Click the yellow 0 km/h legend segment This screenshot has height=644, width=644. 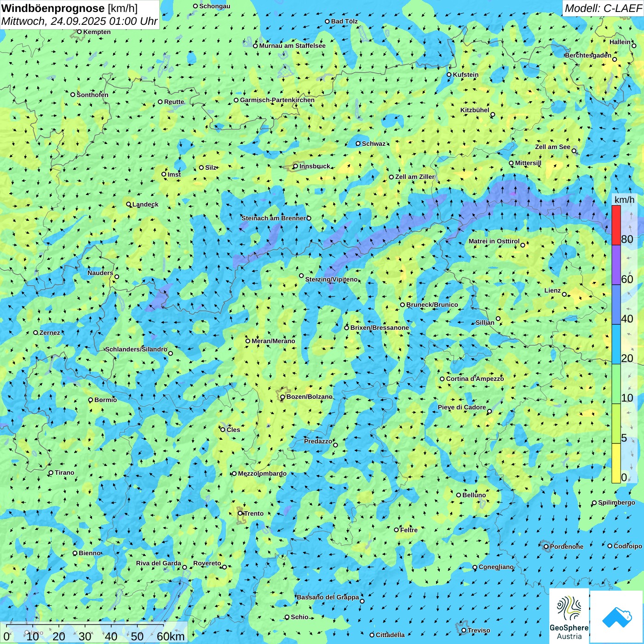tap(616, 463)
